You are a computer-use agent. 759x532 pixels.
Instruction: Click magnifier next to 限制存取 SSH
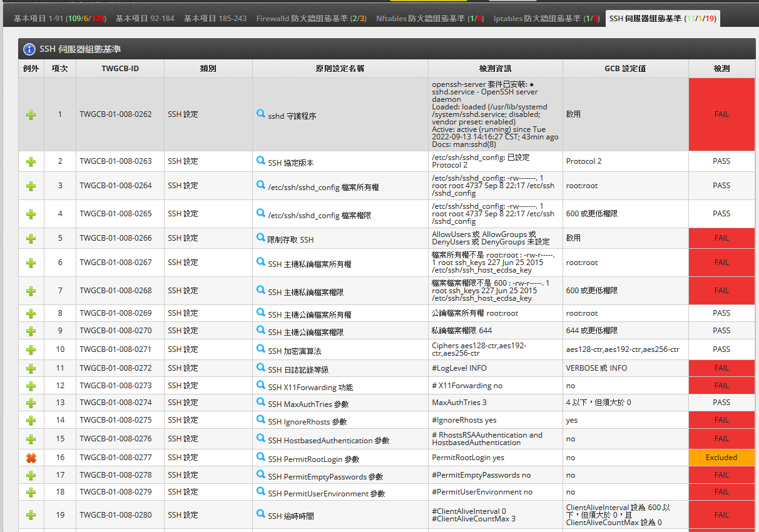pyautogui.click(x=261, y=238)
